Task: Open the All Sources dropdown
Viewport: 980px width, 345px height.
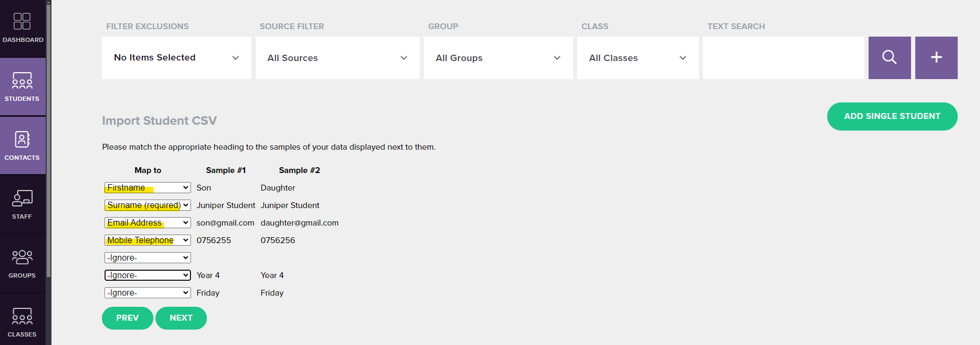Action: (x=337, y=58)
